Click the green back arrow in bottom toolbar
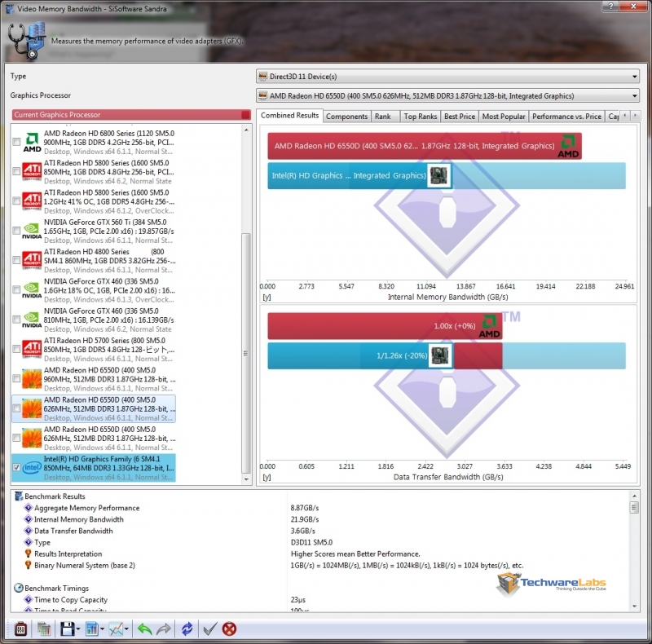652x644 pixels. 143,629
